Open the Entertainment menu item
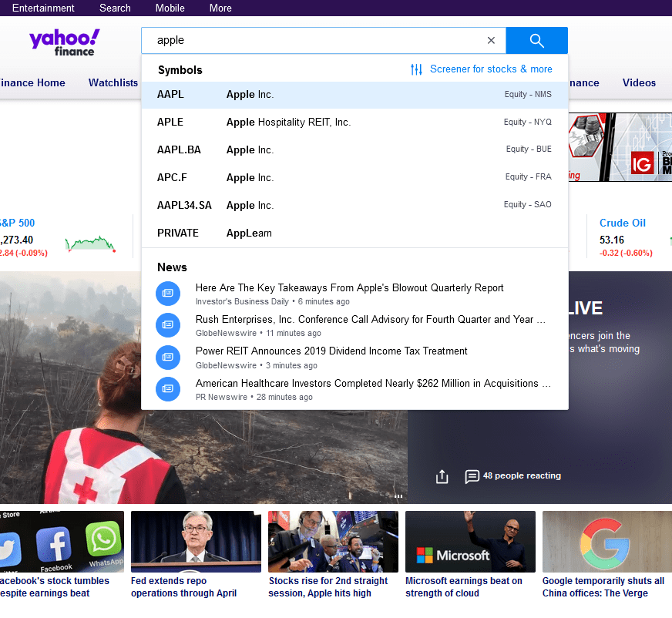 coord(43,8)
